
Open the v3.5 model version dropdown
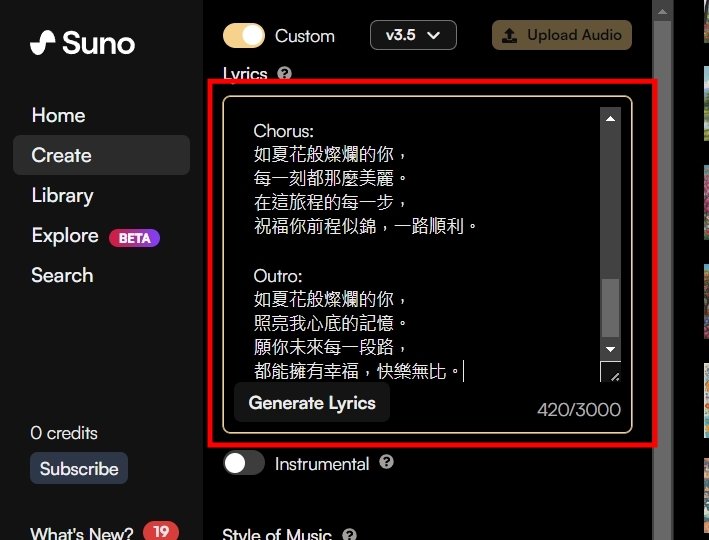(413, 35)
